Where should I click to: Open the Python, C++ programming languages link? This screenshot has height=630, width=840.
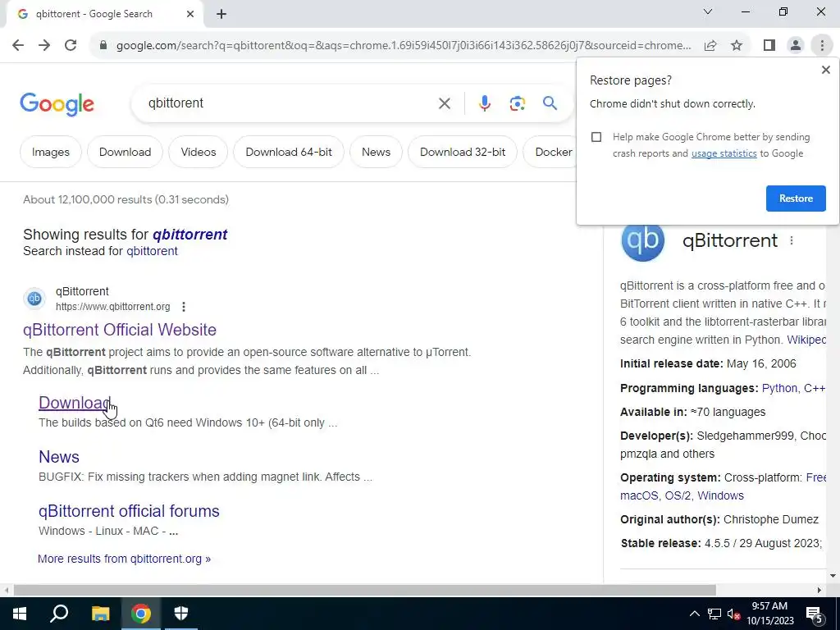click(x=793, y=388)
